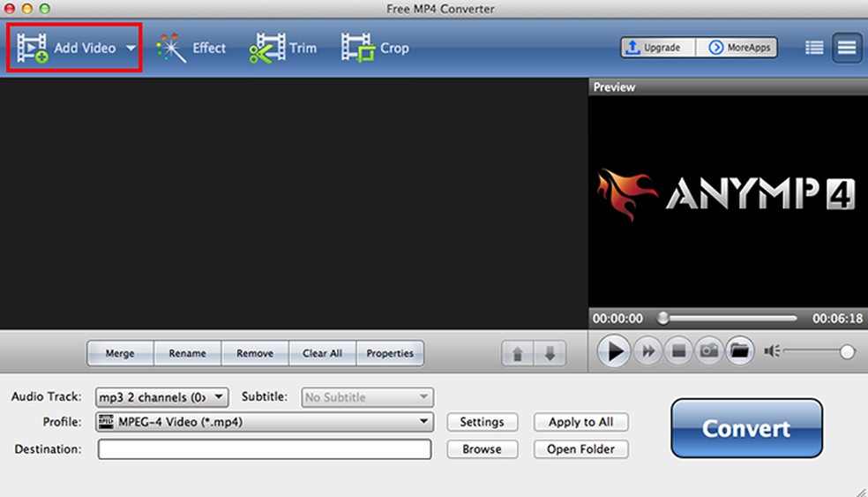The height and width of the screenshot is (497, 868).
Task: Merge selected videos
Action: [120, 353]
